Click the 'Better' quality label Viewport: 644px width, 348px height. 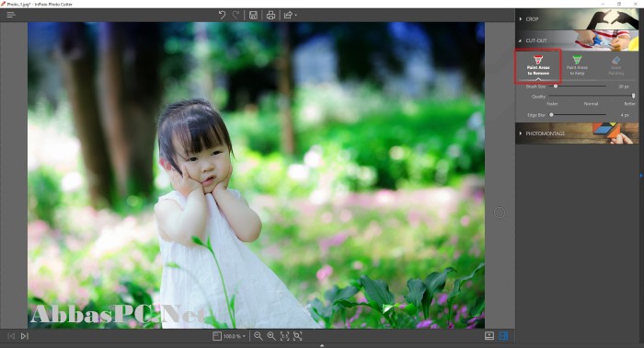pos(629,104)
